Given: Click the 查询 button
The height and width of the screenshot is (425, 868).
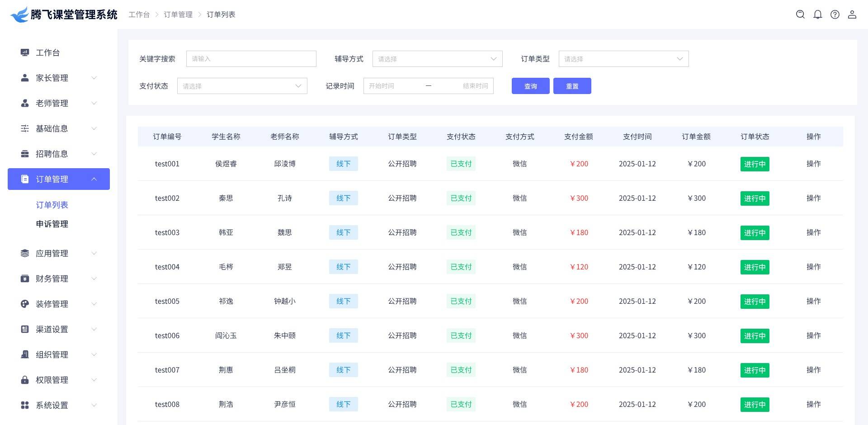Looking at the screenshot, I should [x=530, y=86].
